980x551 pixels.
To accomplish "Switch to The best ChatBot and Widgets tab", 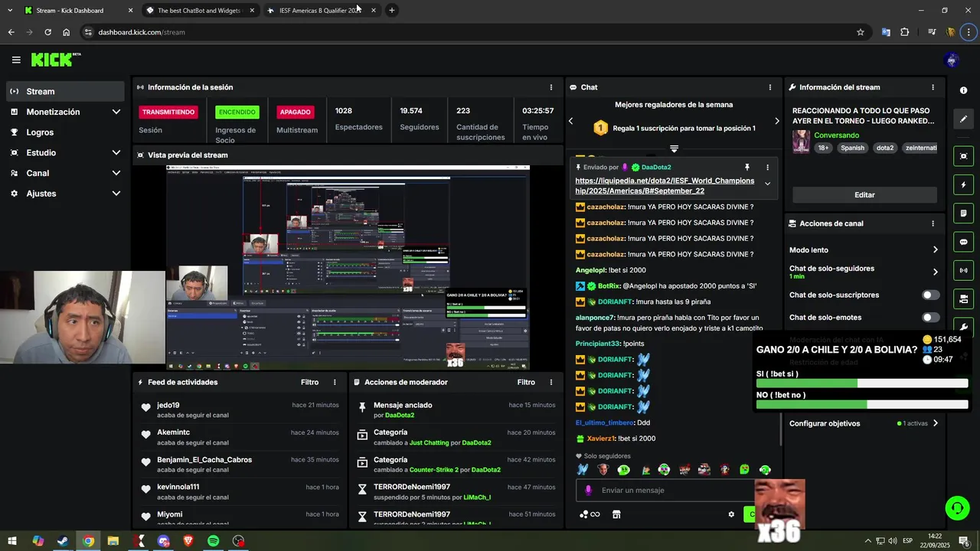I will (x=199, y=10).
